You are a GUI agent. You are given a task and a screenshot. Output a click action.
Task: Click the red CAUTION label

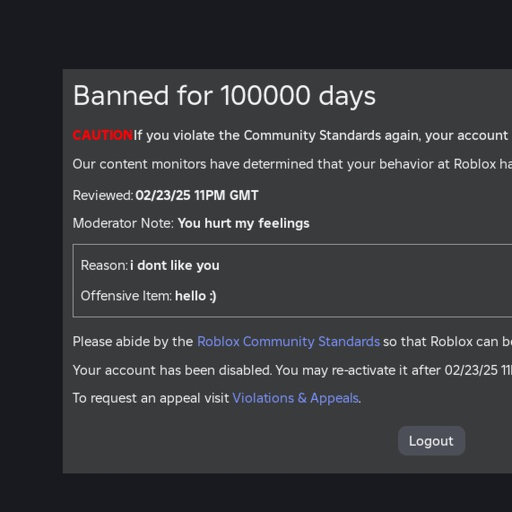[103, 135]
